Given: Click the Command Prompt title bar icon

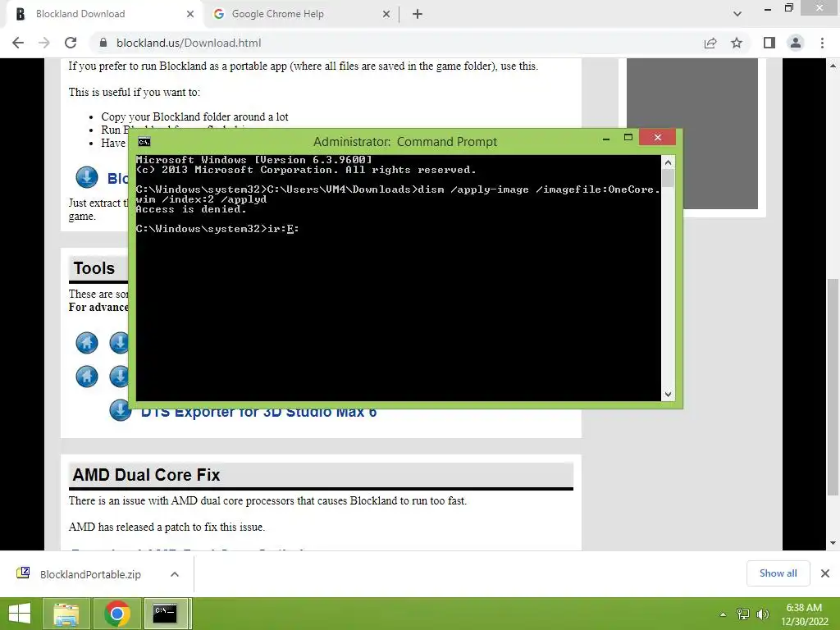Looking at the screenshot, I should (144, 142).
